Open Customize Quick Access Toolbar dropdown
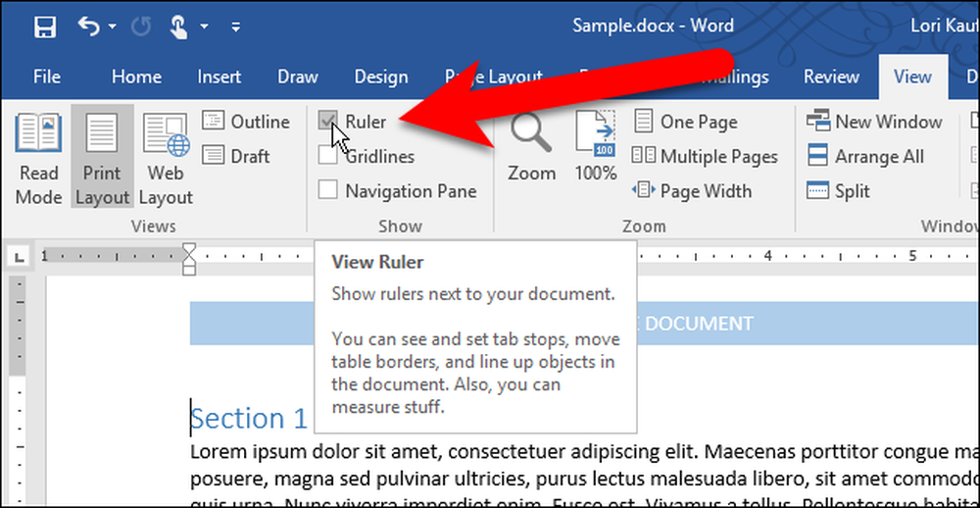 coord(235,26)
